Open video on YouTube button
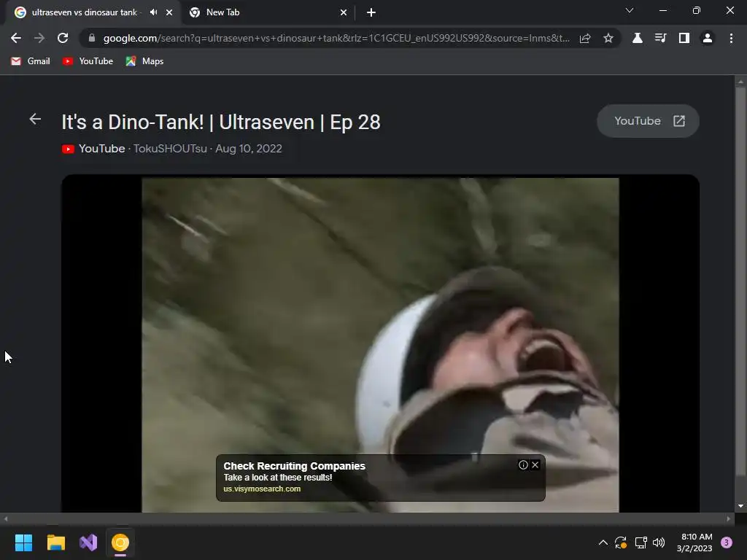 click(648, 121)
